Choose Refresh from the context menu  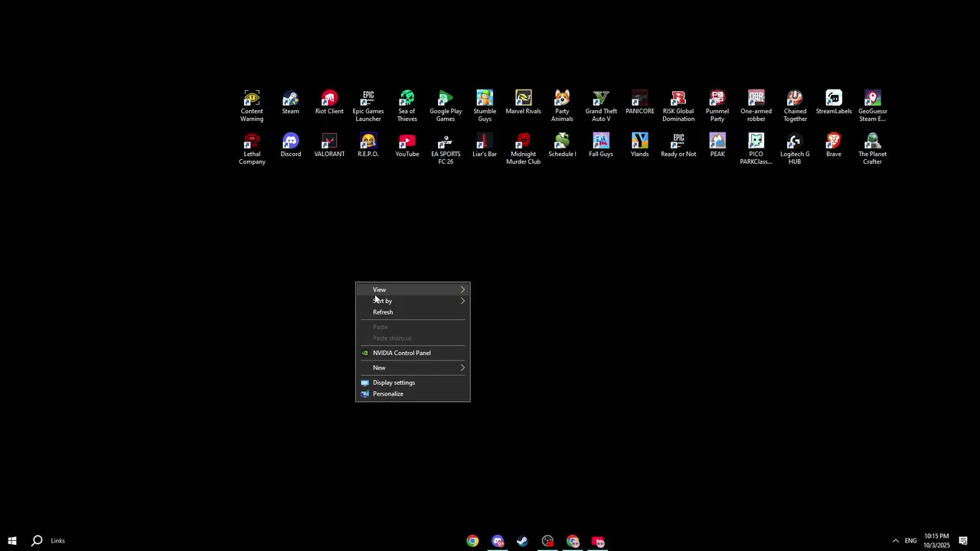413,312
